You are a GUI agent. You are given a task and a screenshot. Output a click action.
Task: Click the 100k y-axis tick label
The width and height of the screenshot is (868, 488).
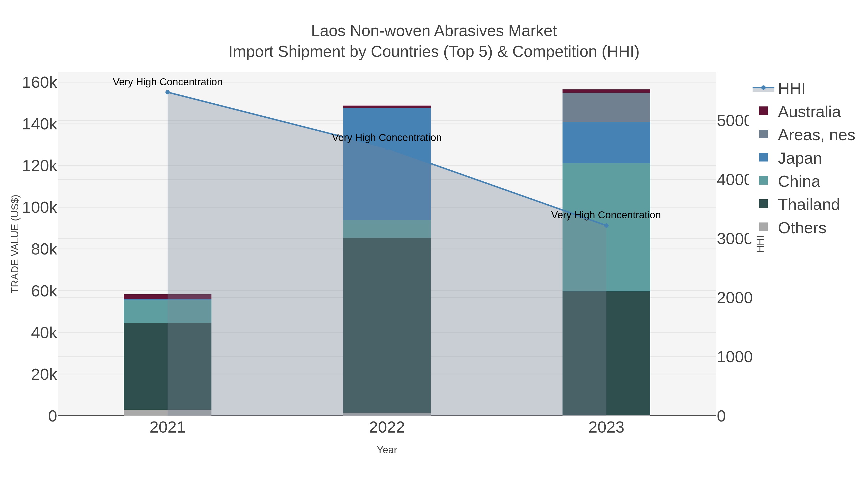(x=40, y=208)
